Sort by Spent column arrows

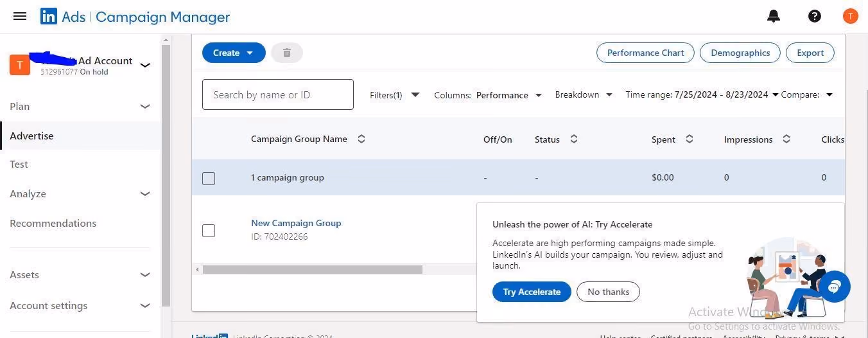(690, 139)
